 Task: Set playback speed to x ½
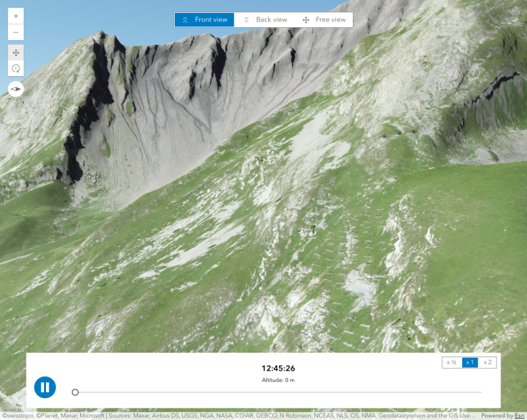pos(452,362)
